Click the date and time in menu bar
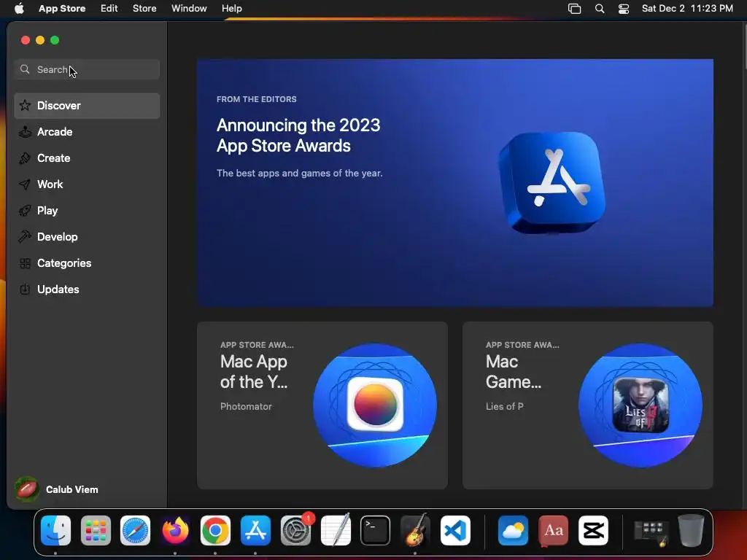The width and height of the screenshot is (747, 560). point(687,8)
